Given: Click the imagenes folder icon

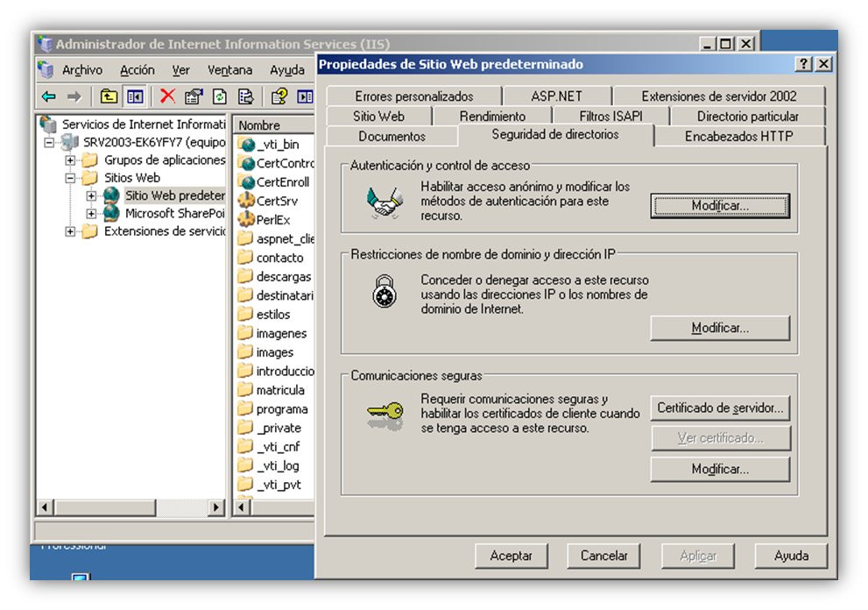Looking at the screenshot, I should tap(245, 333).
